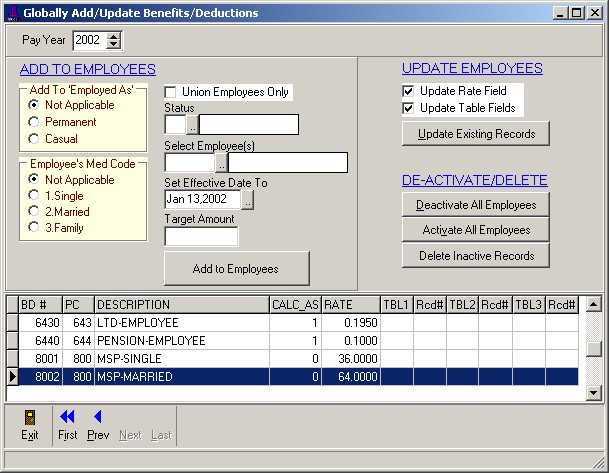
Task: Select the LTD-EMPLOYEE row
Action: [298, 323]
